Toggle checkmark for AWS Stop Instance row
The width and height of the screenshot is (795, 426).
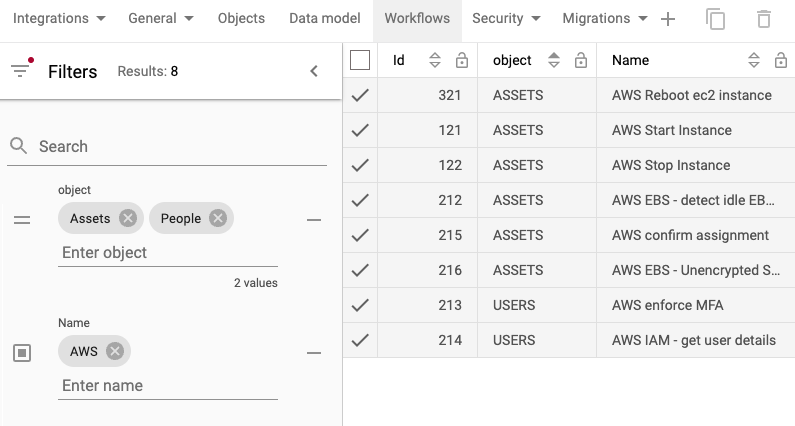point(360,165)
